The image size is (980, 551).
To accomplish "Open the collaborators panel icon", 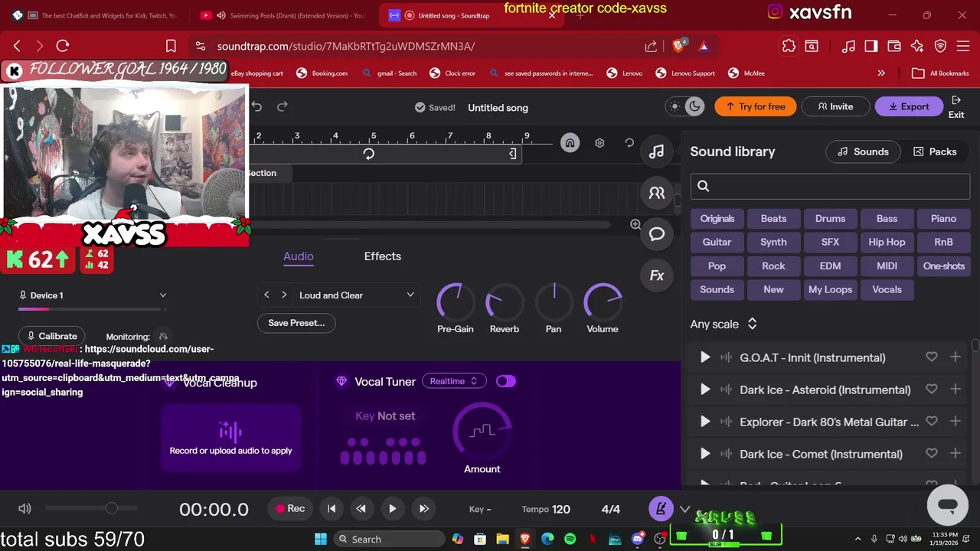I will (657, 193).
